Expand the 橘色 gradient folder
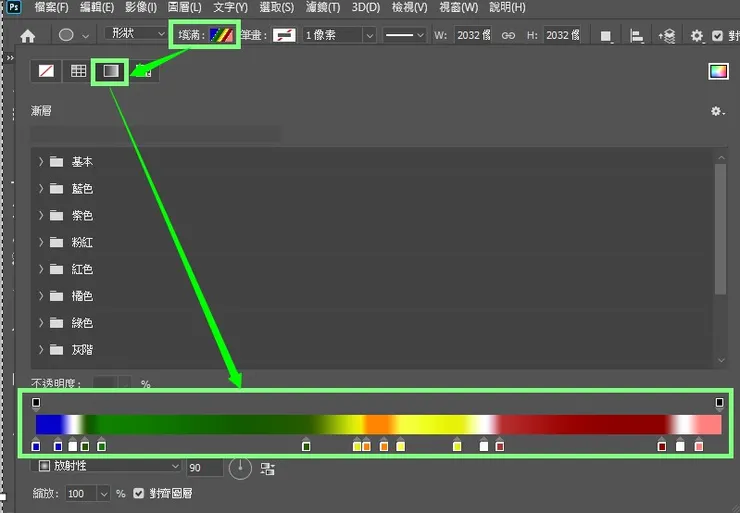 click(x=41, y=296)
